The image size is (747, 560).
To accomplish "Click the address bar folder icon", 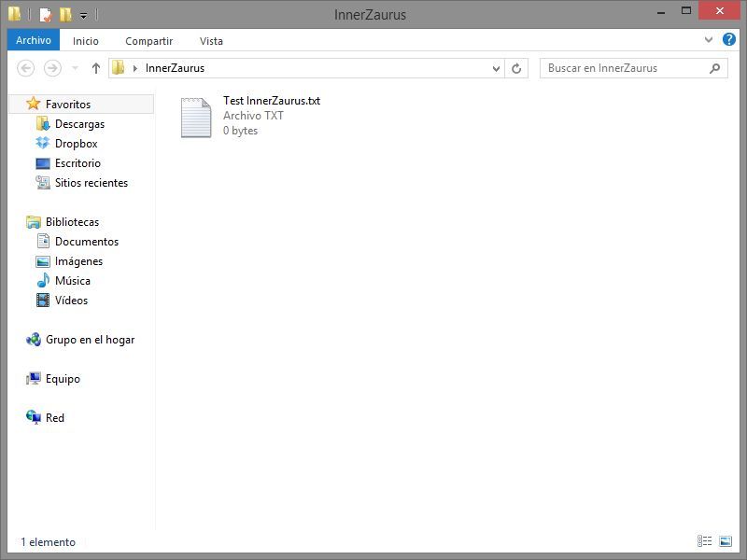I will [119, 67].
